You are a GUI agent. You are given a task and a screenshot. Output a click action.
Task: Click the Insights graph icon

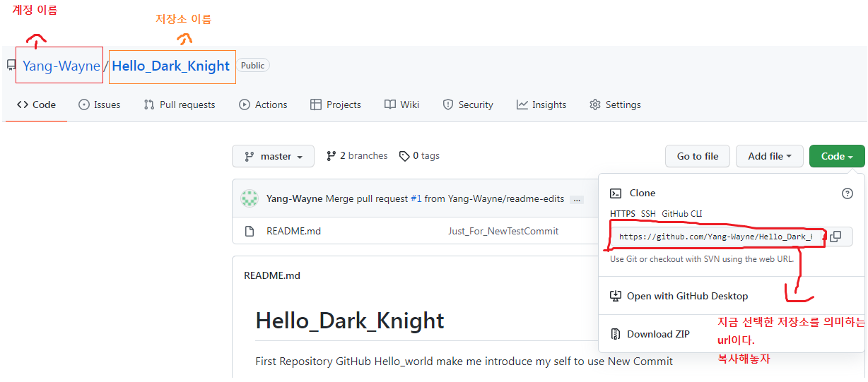pos(522,105)
